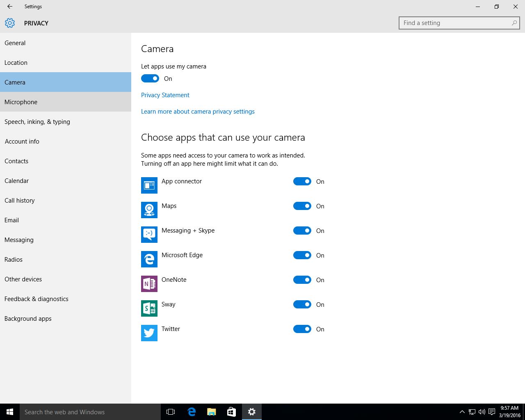Switch off camera for Microsoft Edge
Image resolution: width=525 pixels, height=420 pixels.
tap(302, 255)
